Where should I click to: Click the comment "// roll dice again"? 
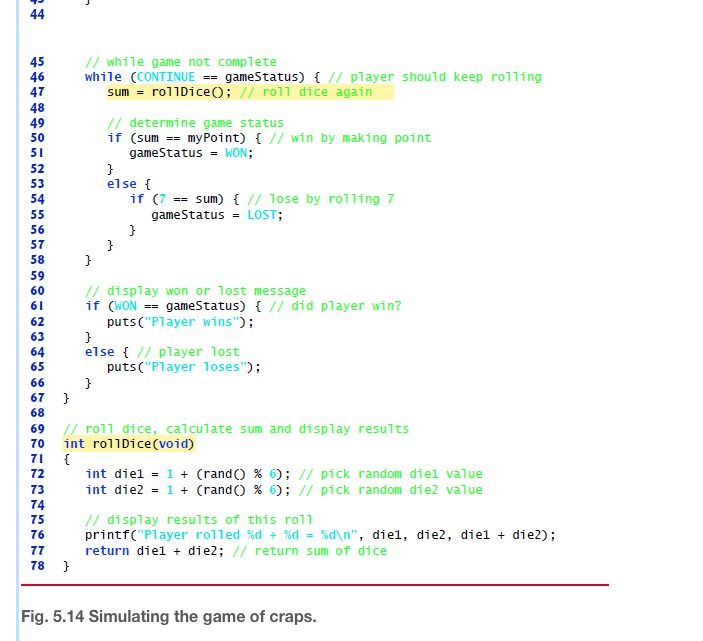[x=306, y=92]
